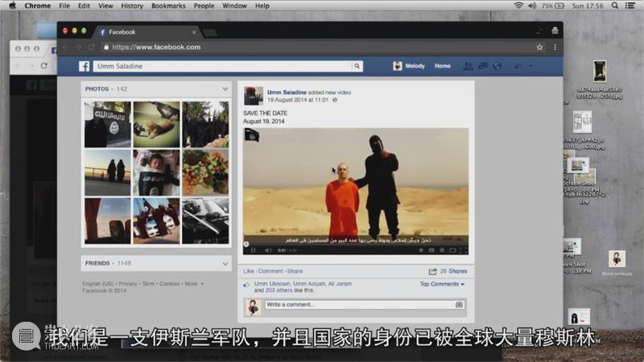Screen dimensions: 644x362
Task: Open Chrome's three-dot menu
Action: click(555, 47)
